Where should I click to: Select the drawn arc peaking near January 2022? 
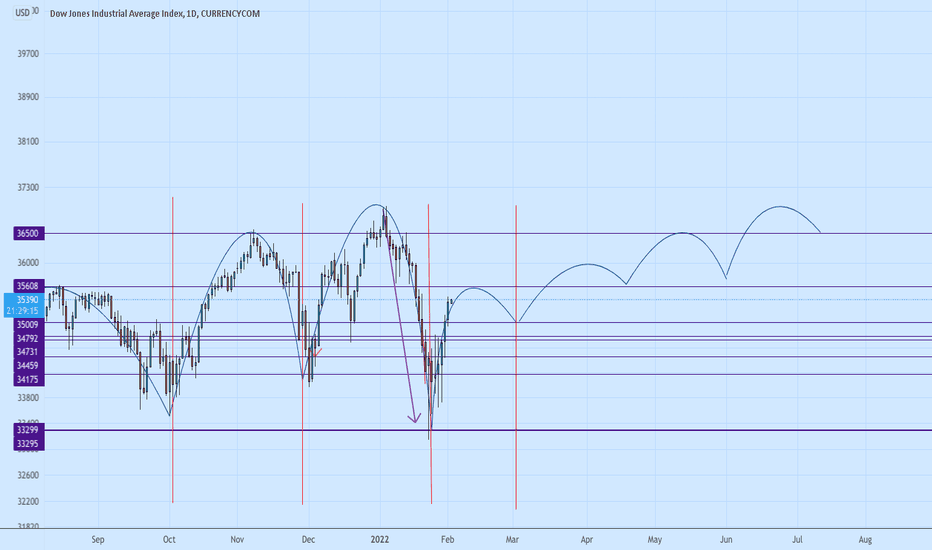(376, 205)
